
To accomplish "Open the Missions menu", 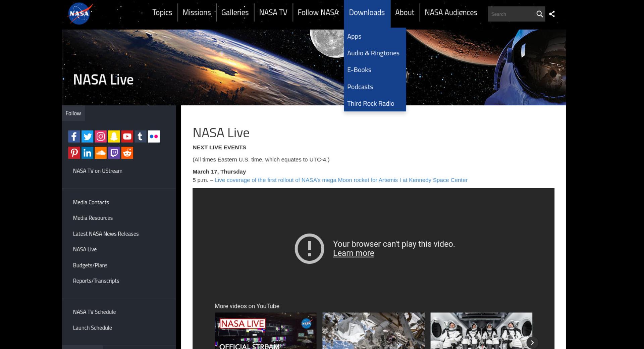I will (197, 13).
